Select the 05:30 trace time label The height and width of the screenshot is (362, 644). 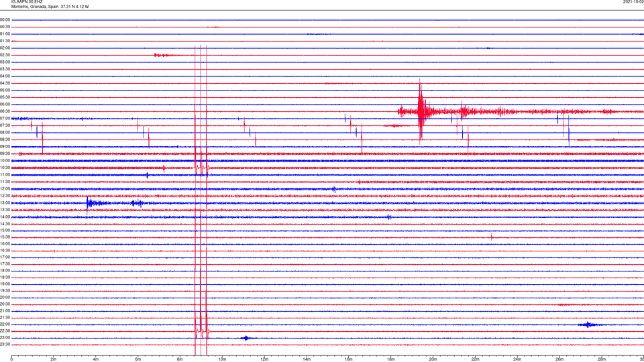coord(5,97)
